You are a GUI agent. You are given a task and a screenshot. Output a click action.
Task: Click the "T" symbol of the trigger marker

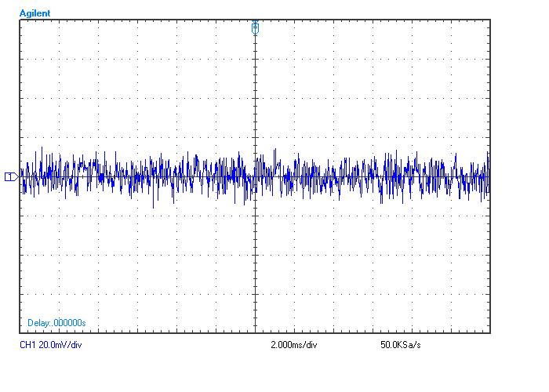(x=255, y=29)
